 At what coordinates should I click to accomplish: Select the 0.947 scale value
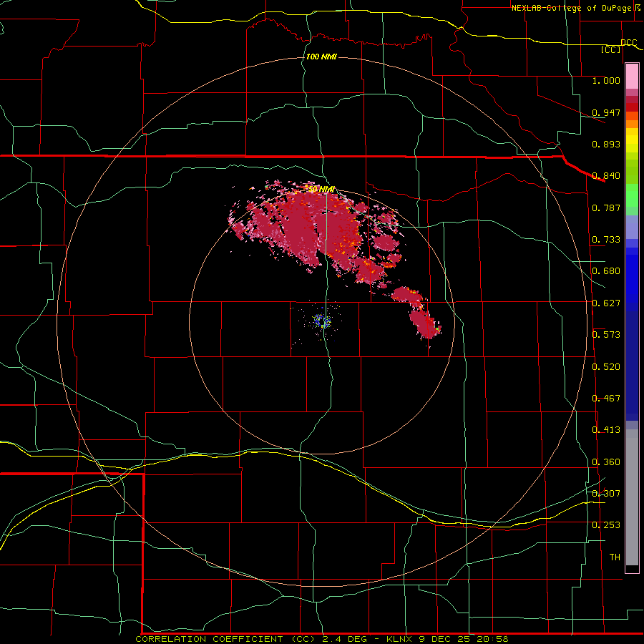click(x=606, y=112)
